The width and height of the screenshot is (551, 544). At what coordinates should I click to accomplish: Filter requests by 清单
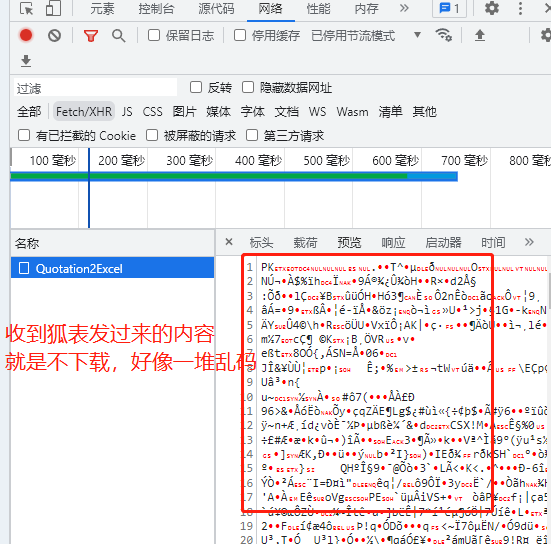(x=390, y=112)
